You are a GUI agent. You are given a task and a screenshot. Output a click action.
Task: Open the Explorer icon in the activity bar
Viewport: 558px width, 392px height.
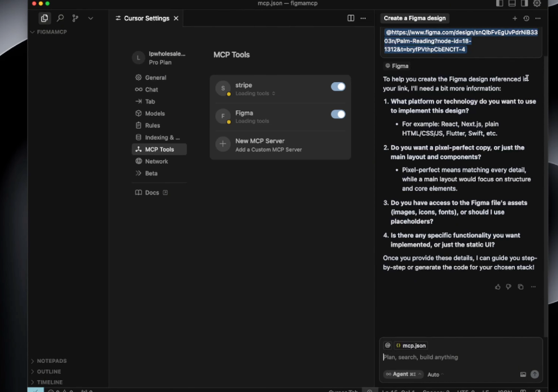click(x=44, y=17)
